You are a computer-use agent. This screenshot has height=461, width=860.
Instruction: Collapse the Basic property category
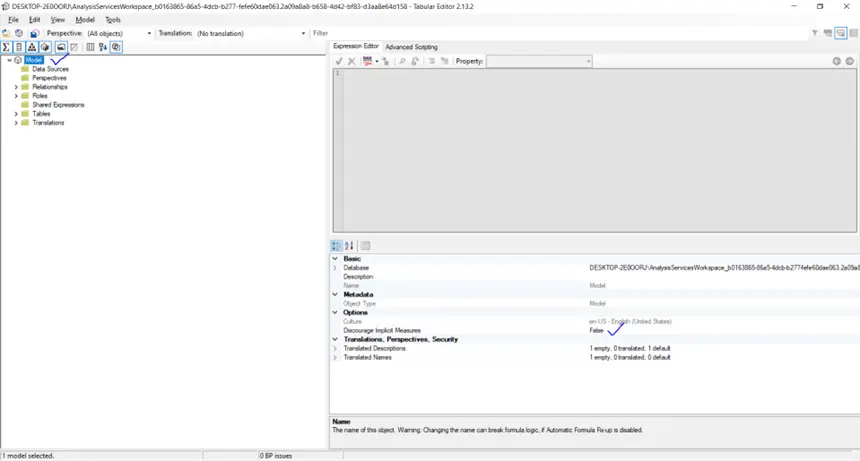pos(335,259)
